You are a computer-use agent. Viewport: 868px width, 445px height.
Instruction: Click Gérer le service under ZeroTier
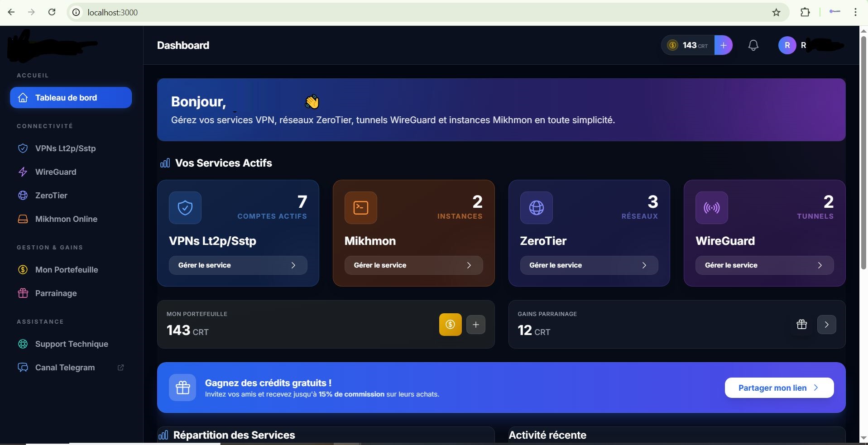click(x=589, y=265)
